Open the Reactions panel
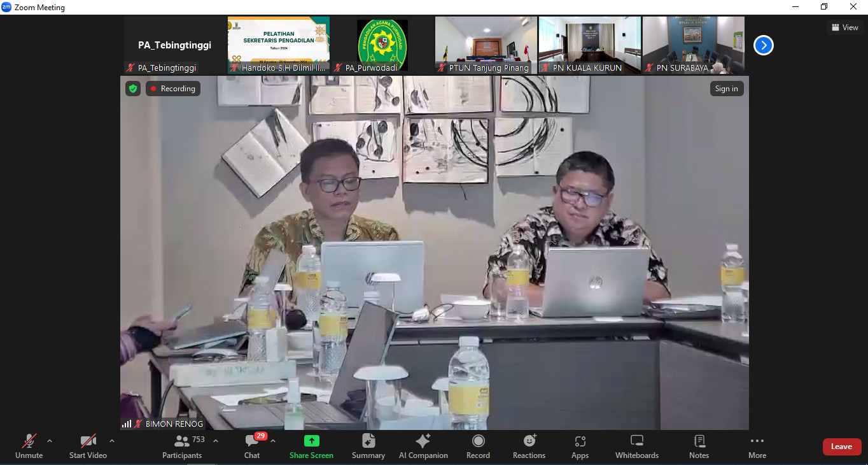Viewport: 868px width, 465px height. point(529,446)
